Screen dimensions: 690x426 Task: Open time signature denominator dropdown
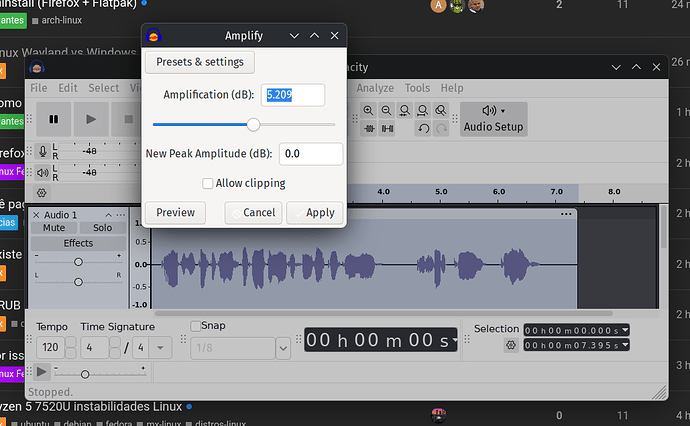160,348
